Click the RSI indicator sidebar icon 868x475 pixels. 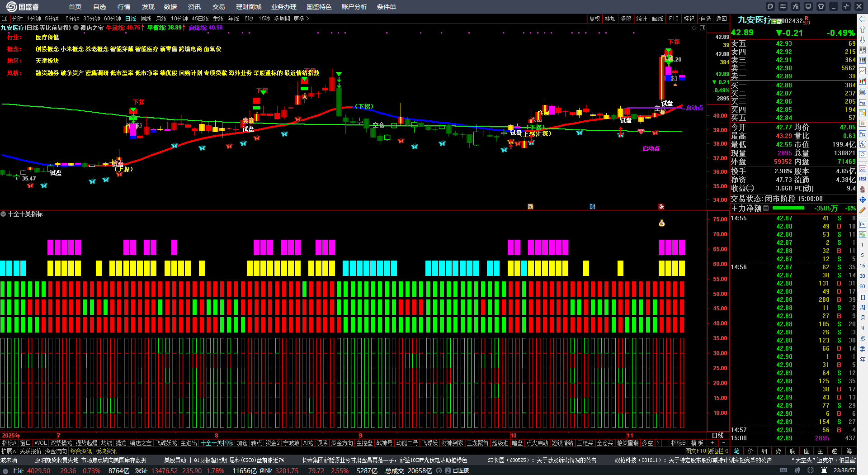(x=863, y=179)
